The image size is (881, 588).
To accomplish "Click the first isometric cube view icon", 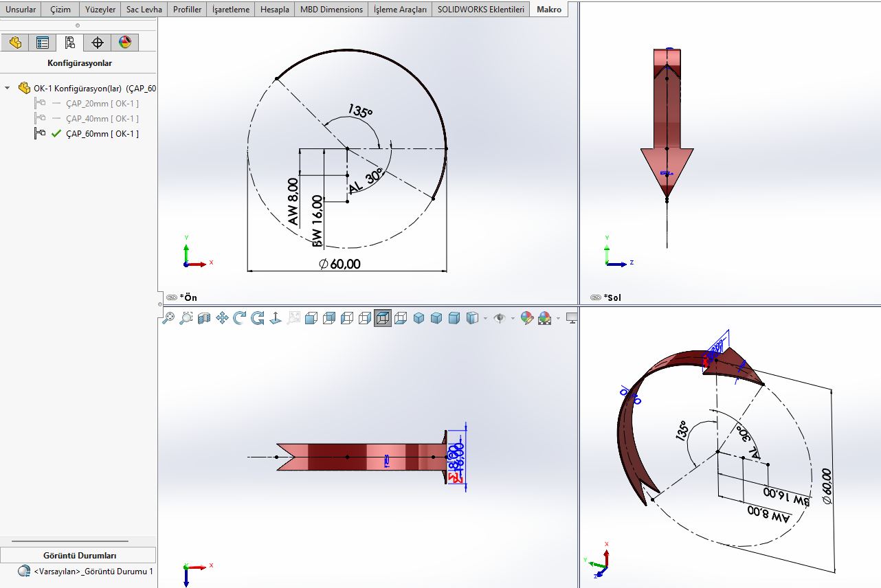I will point(419,318).
